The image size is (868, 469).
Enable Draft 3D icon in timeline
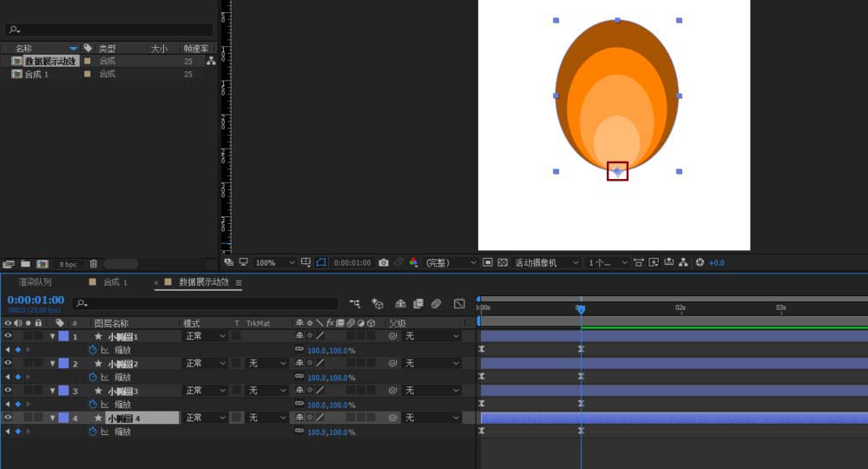(x=378, y=303)
